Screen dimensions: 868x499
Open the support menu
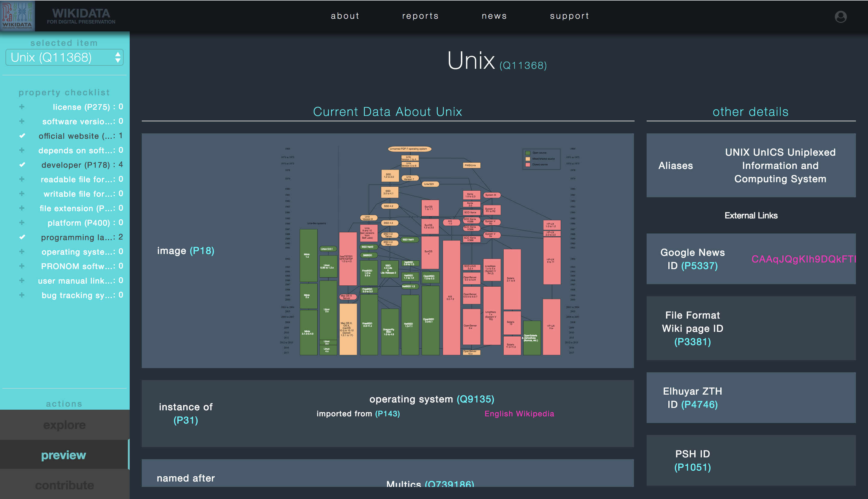pos(569,16)
